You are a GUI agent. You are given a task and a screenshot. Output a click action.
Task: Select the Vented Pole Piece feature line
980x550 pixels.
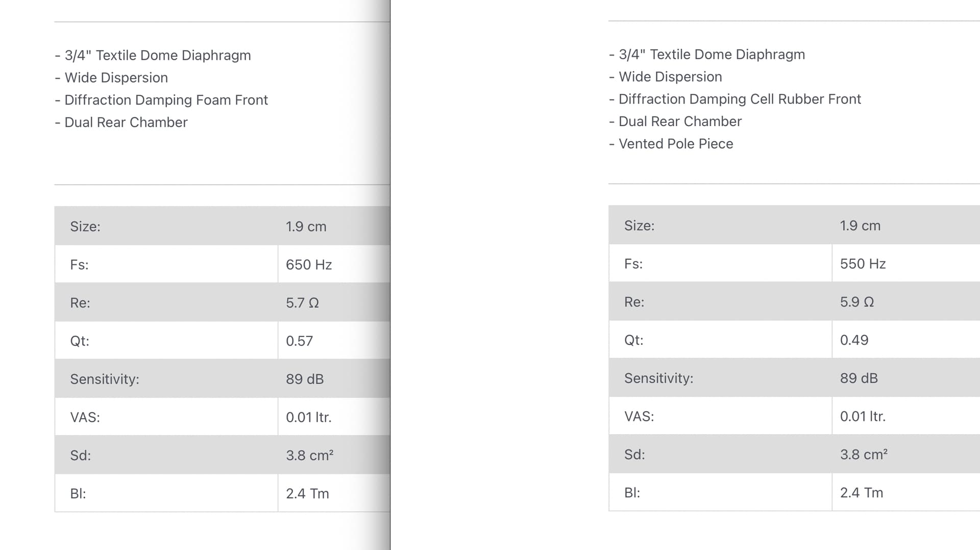(x=671, y=144)
